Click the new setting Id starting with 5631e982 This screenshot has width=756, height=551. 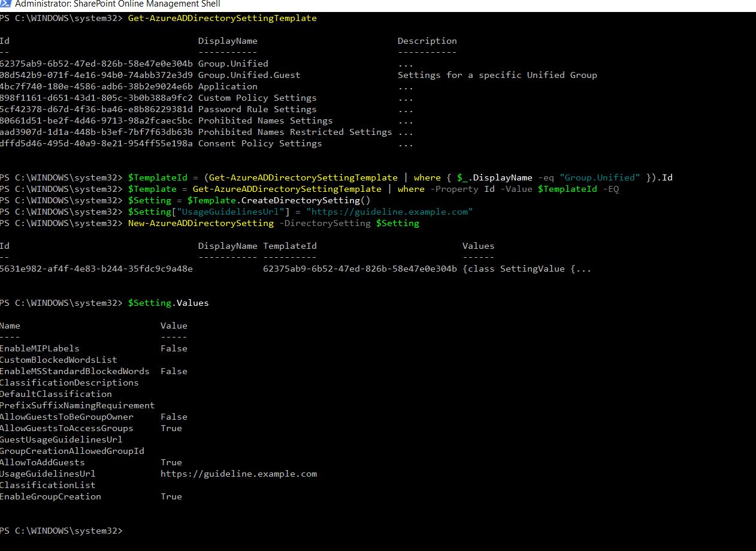tap(96, 269)
